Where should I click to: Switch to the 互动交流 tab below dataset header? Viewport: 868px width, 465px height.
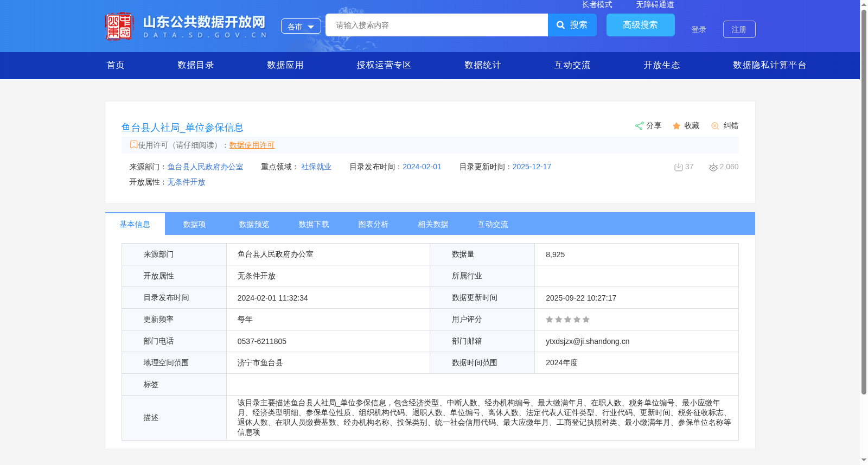coord(493,224)
